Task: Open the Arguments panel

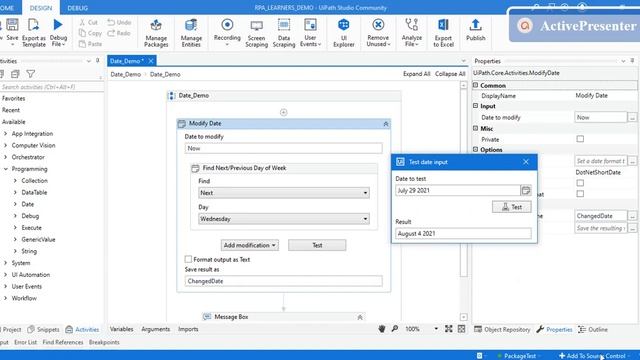Action: [x=156, y=329]
